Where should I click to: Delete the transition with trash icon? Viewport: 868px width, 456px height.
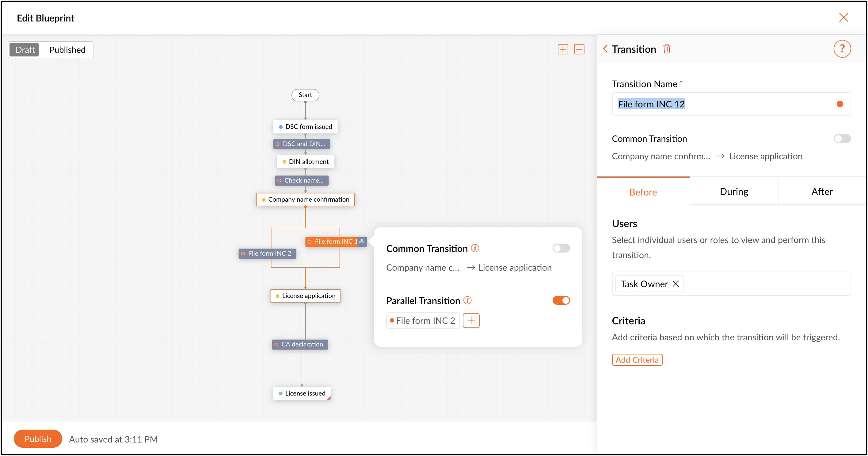click(667, 49)
